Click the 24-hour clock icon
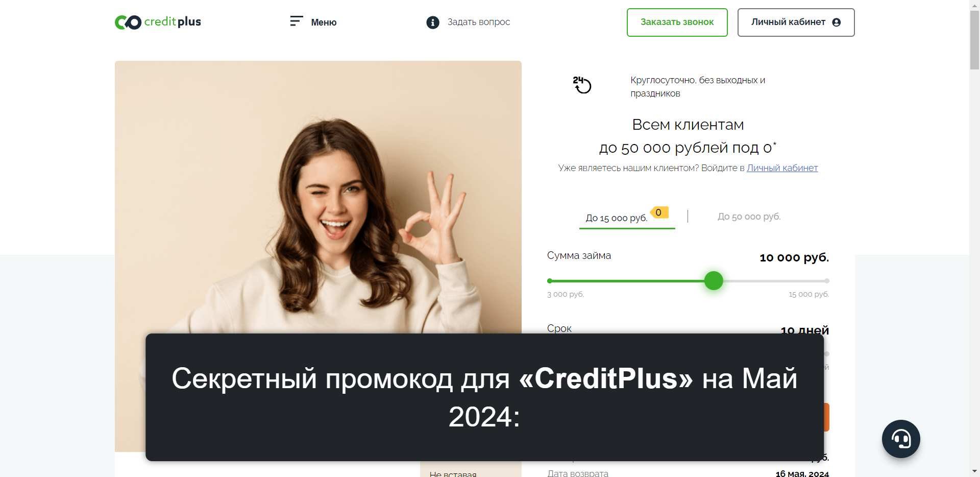Image resolution: width=980 pixels, height=477 pixels. point(582,85)
